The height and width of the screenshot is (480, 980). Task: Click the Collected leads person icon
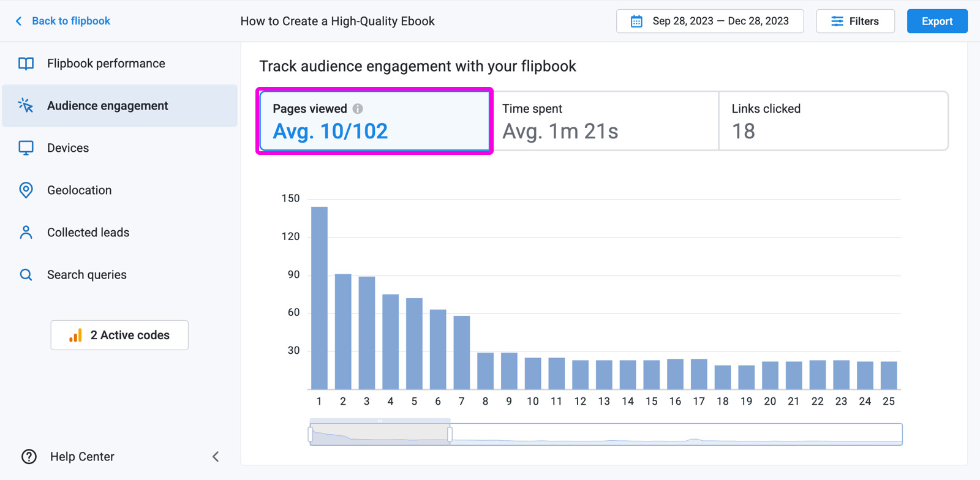click(26, 233)
